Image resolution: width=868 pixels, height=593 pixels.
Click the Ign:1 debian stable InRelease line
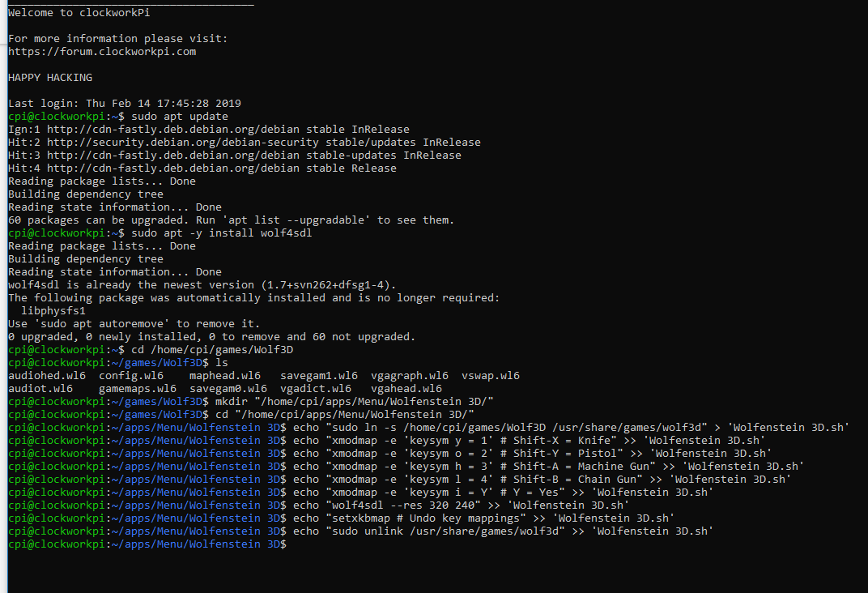pyautogui.click(x=209, y=130)
